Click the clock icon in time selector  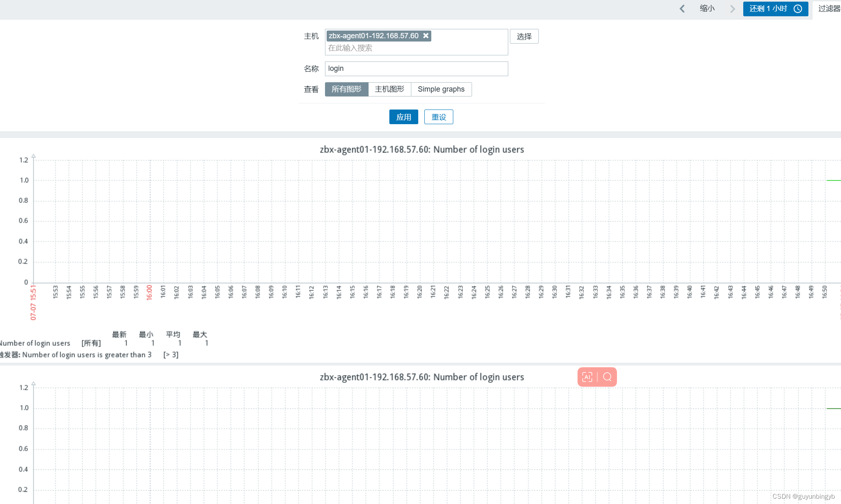tap(798, 9)
